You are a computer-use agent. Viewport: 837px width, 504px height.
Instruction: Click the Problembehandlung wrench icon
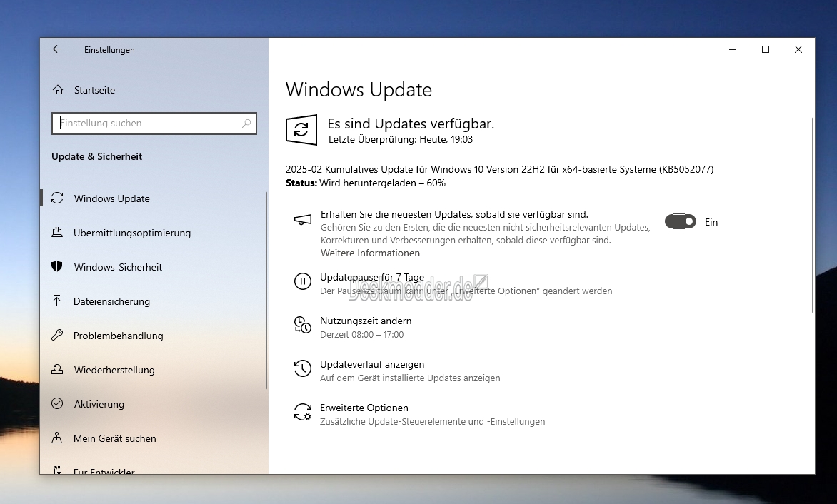click(x=57, y=335)
